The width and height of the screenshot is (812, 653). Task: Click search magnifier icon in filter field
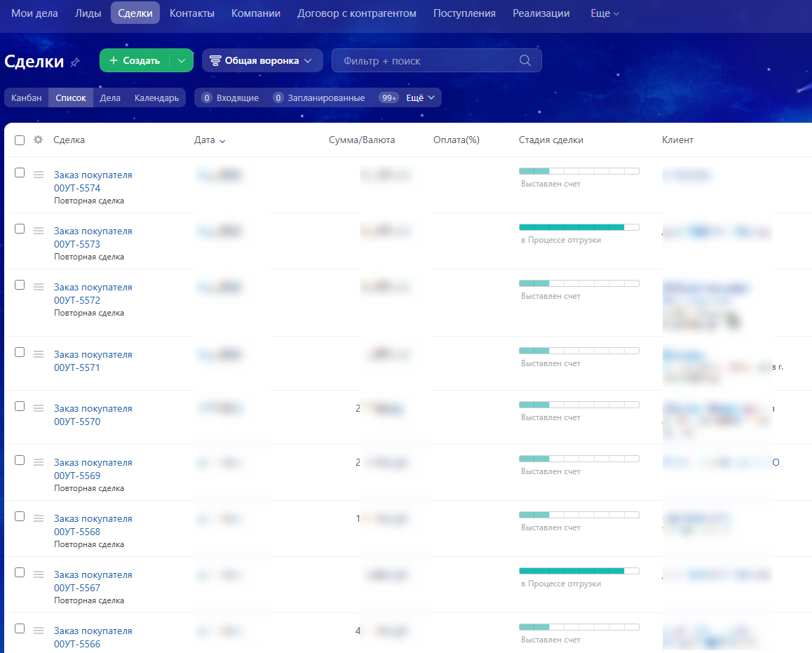tap(525, 60)
